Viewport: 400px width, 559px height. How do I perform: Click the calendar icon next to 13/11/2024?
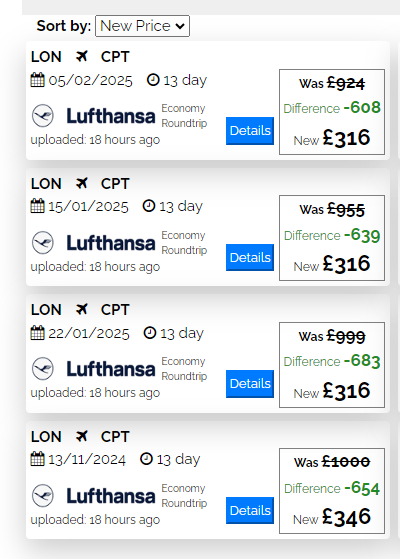[37, 458]
